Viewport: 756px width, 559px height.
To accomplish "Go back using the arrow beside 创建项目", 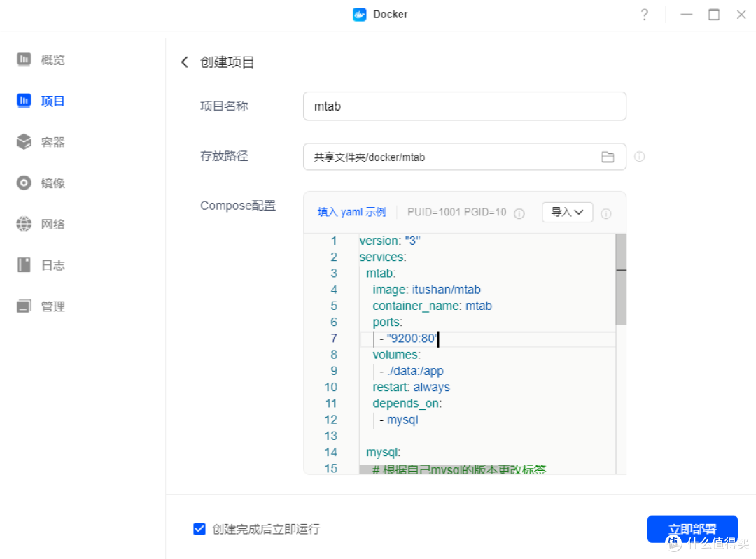I will (184, 62).
